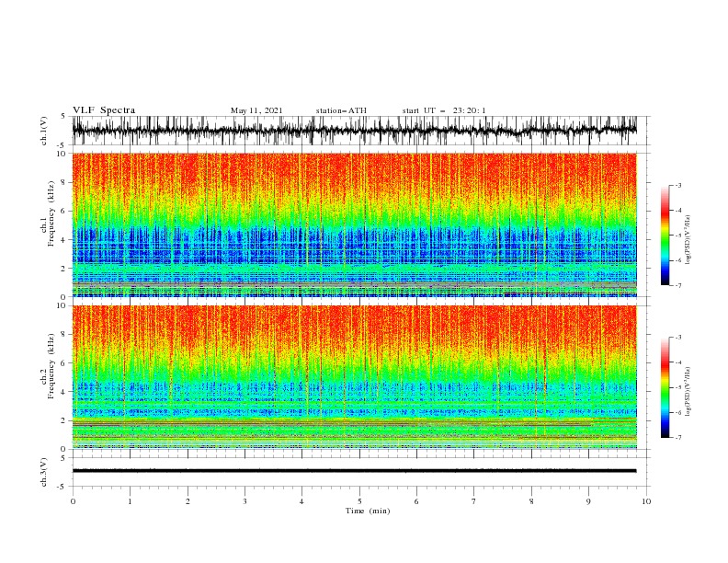728x563 pixels.
Task: Click the ch.1 spectrogram panel
Action: tap(354, 224)
